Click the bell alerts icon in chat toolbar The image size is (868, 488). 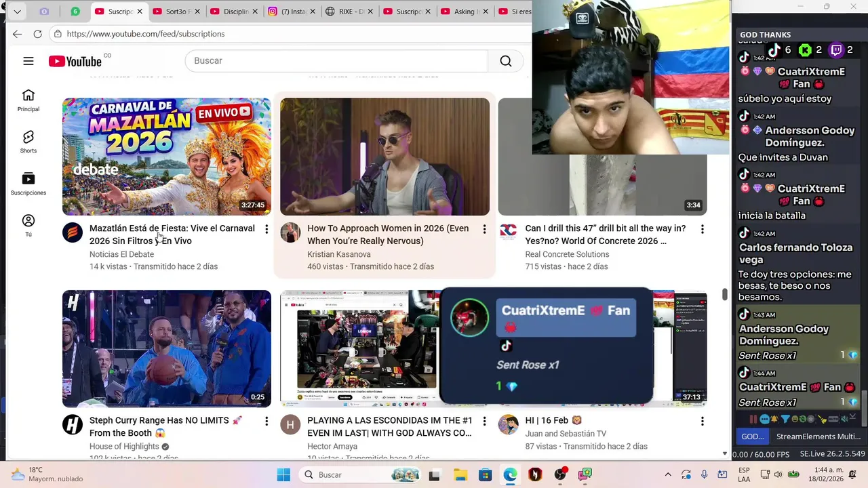coord(774,419)
